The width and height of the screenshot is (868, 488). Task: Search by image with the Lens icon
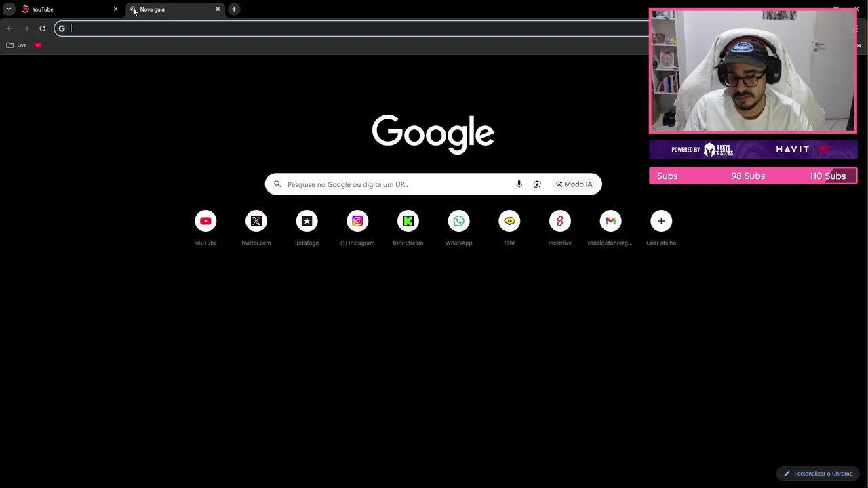point(537,184)
